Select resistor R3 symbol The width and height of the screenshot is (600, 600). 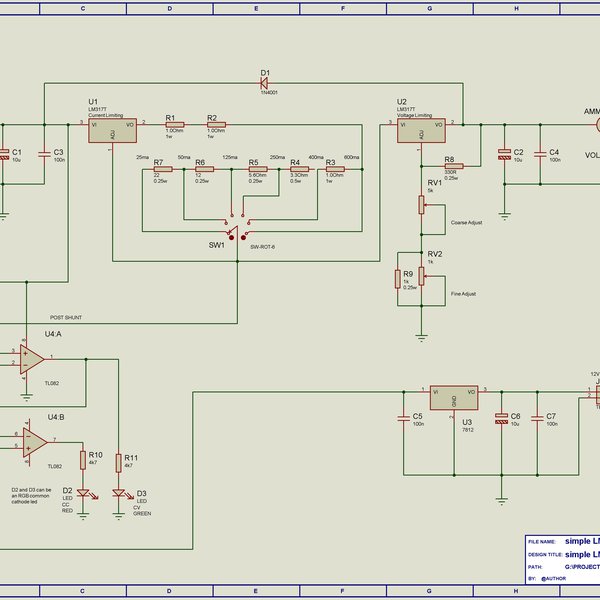pyautogui.click(x=335, y=169)
